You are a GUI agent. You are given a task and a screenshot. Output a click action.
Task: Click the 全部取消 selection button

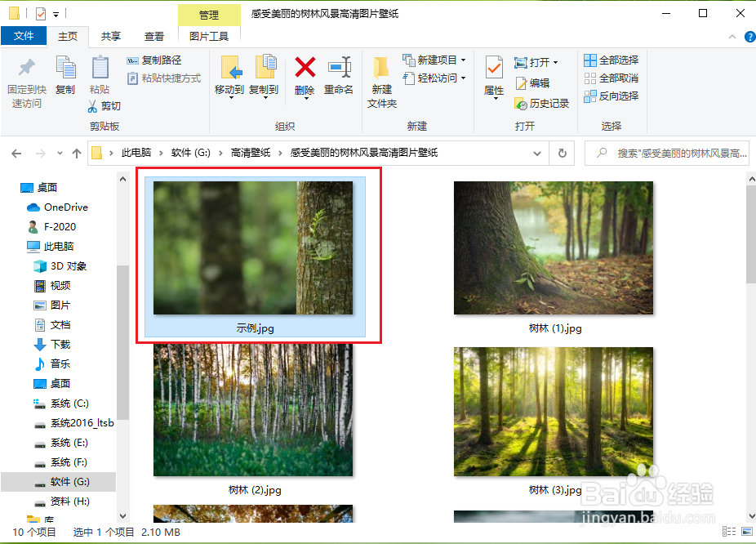click(611, 78)
